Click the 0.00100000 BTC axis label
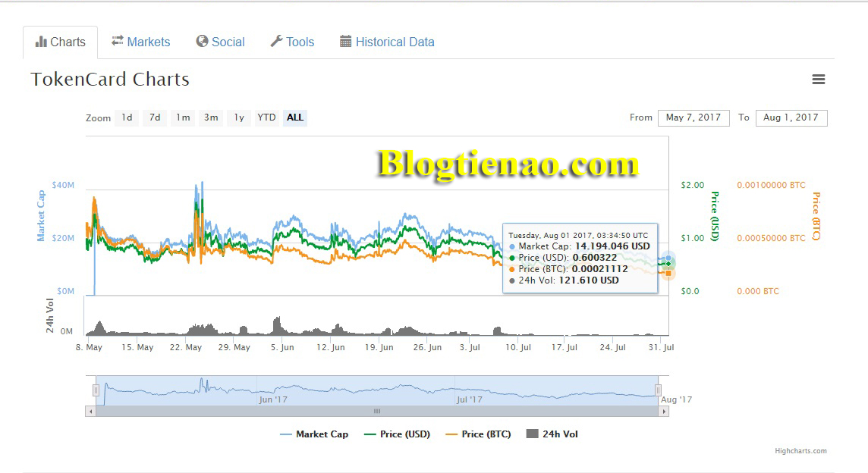Image resolution: width=868 pixels, height=473 pixels. pos(771,185)
